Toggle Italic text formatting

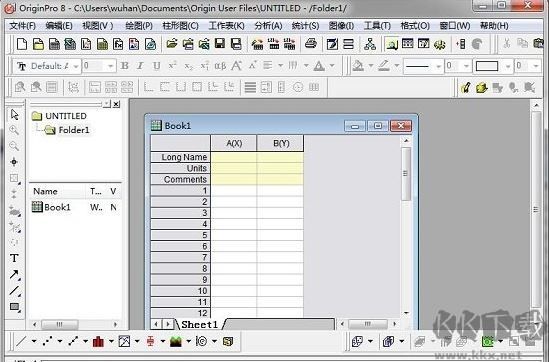click(x=140, y=66)
